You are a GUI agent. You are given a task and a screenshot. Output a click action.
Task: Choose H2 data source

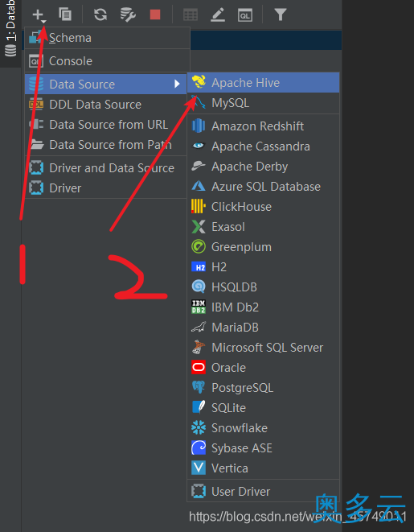263,267
